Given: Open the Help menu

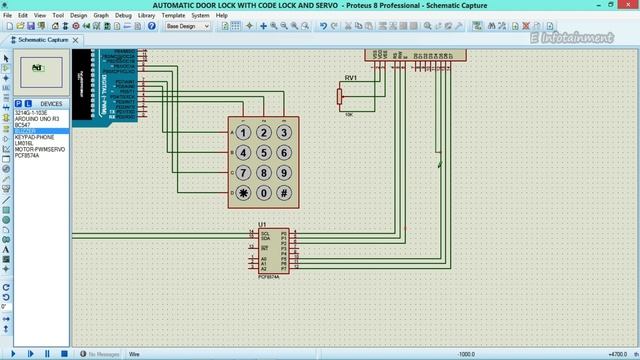Looking at the screenshot, I should coord(222,16).
